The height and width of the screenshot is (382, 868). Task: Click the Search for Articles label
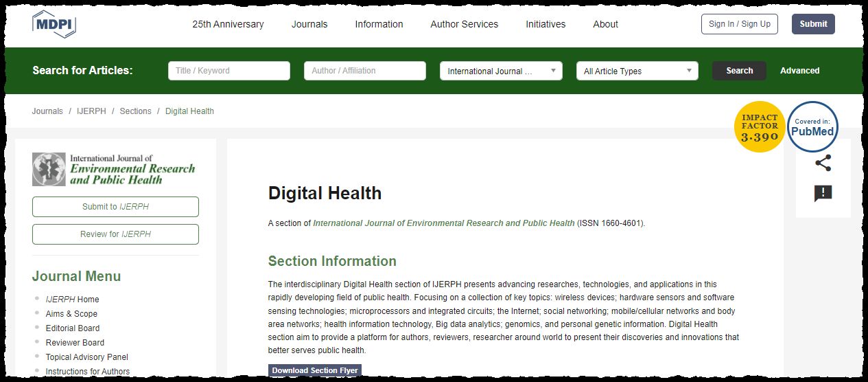coord(82,71)
